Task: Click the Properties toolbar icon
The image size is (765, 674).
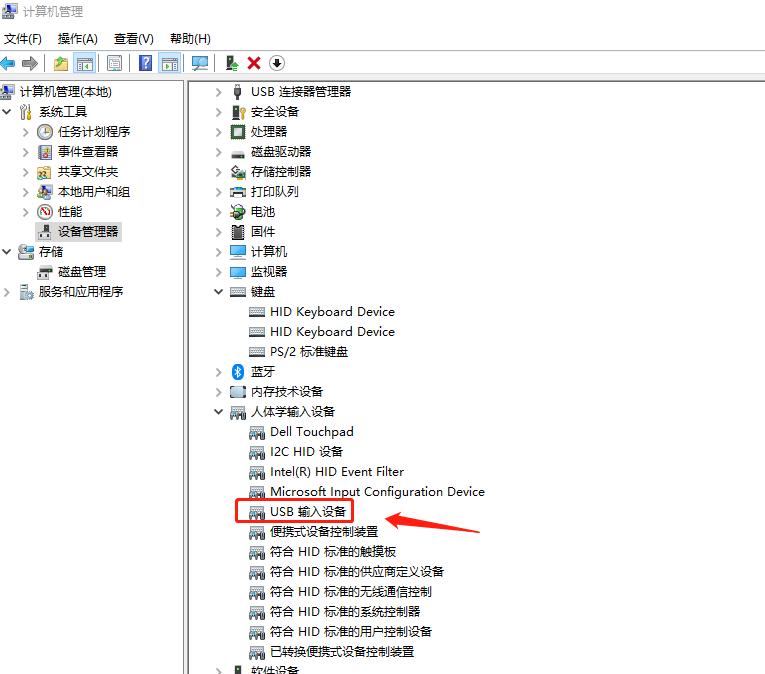Action: tap(115, 63)
